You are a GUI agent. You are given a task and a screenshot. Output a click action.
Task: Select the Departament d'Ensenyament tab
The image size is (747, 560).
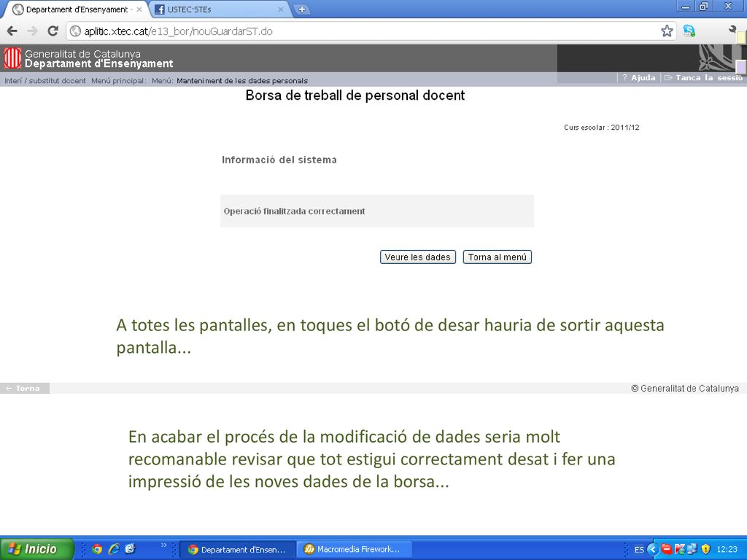click(76, 9)
